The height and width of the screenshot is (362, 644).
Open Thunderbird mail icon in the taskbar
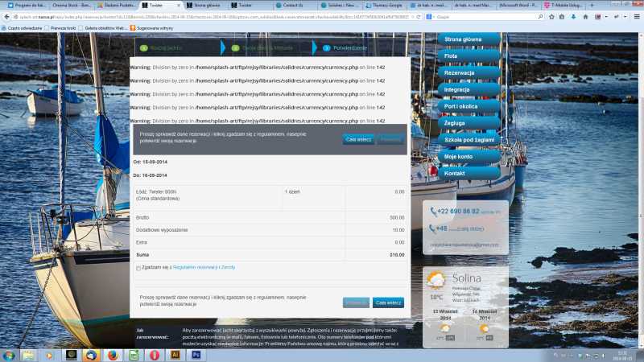[91, 355]
